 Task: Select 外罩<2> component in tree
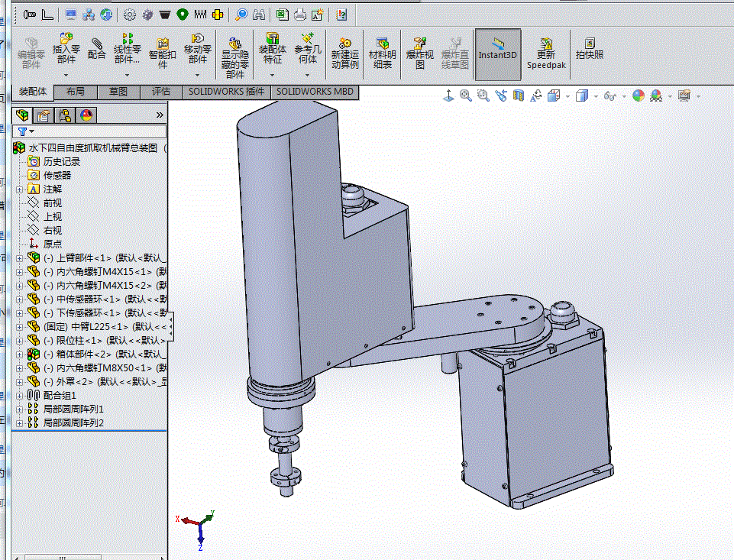tap(96, 381)
